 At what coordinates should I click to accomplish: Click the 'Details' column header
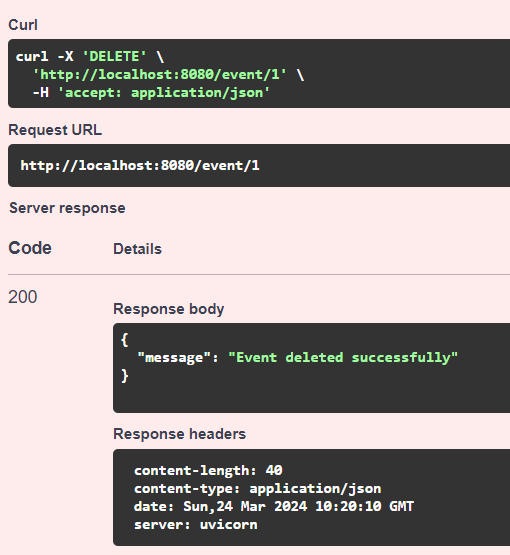coord(137,249)
